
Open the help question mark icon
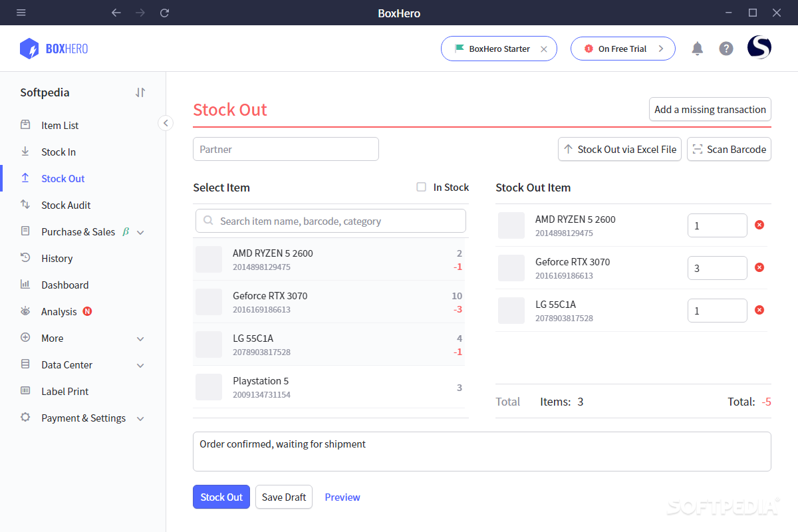726,49
